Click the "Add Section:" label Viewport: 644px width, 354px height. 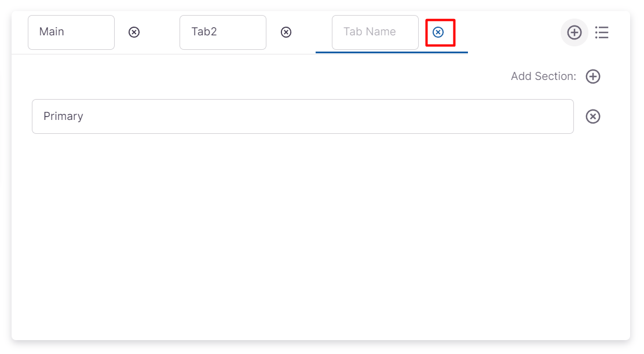coord(543,76)
